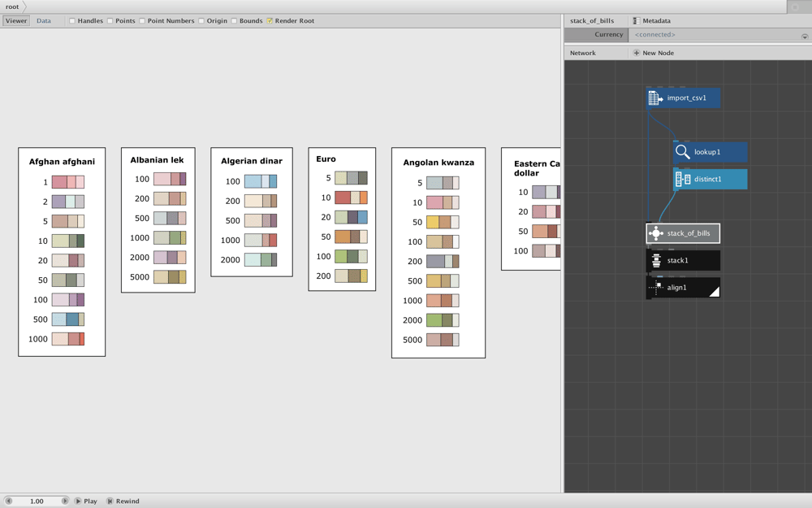Uncheck the Render Root checkbox
The image size is (812, 508).
(270, 21)
